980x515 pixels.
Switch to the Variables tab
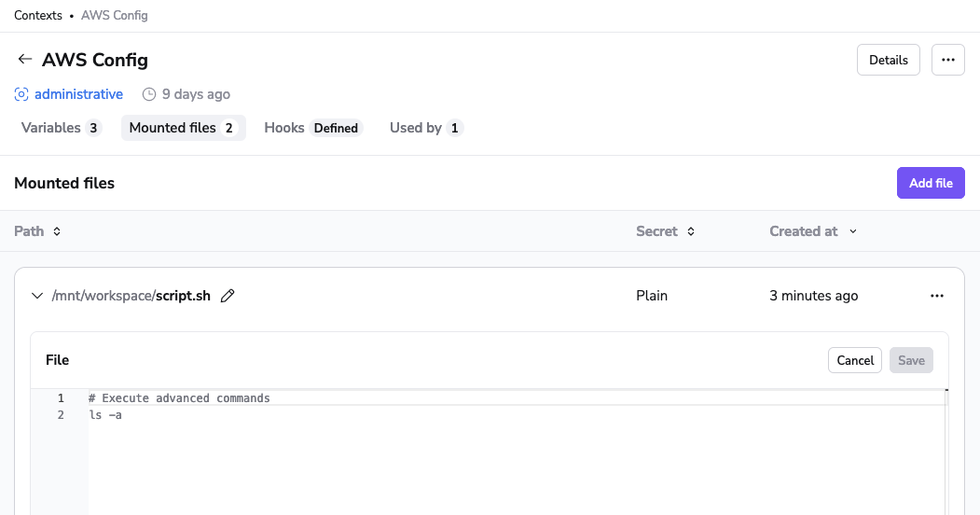pyautogui.click(x=61, y=128)
